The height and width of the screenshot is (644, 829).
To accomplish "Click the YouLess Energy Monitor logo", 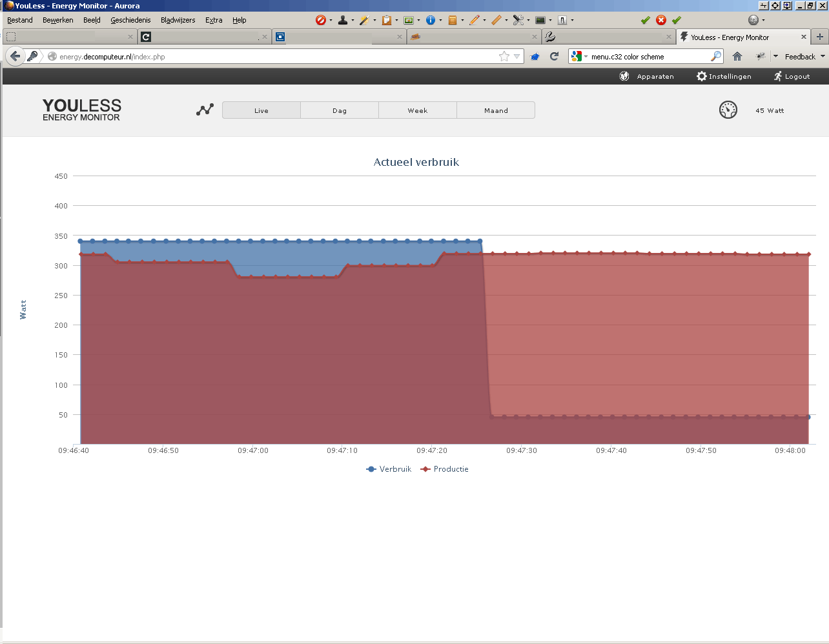I will pos(81,110).
